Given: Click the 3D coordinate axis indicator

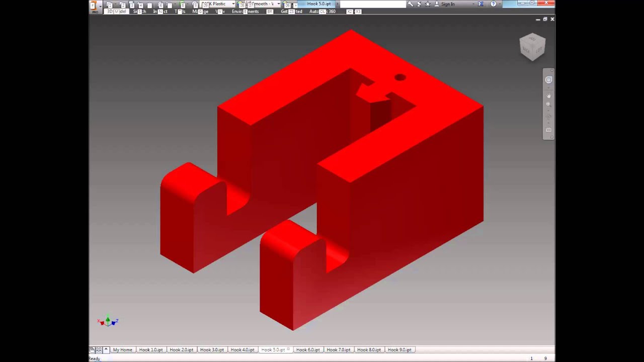Looking at the screenshot, I should pos(108,321).
